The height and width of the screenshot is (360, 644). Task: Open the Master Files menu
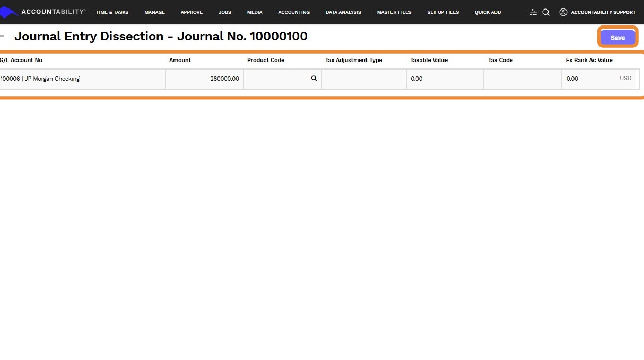[394, 12]
